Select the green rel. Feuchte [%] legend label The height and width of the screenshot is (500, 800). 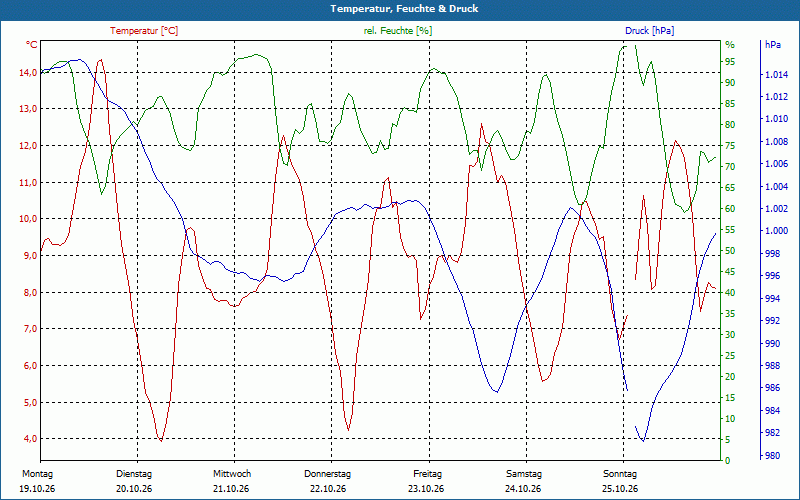[x=397, y=31]
